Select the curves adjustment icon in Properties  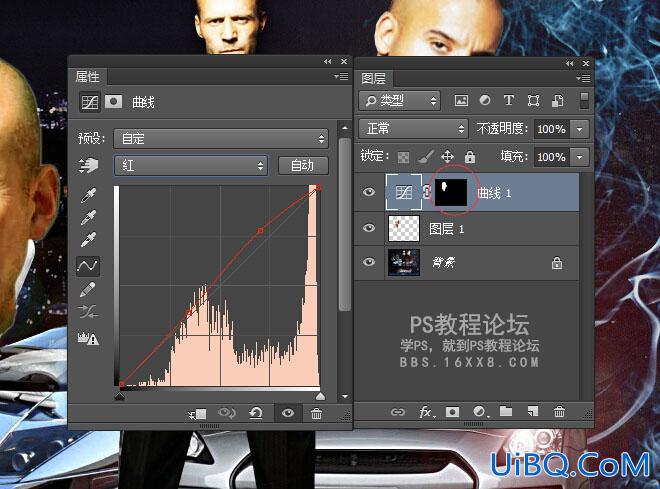coord(90,102)
